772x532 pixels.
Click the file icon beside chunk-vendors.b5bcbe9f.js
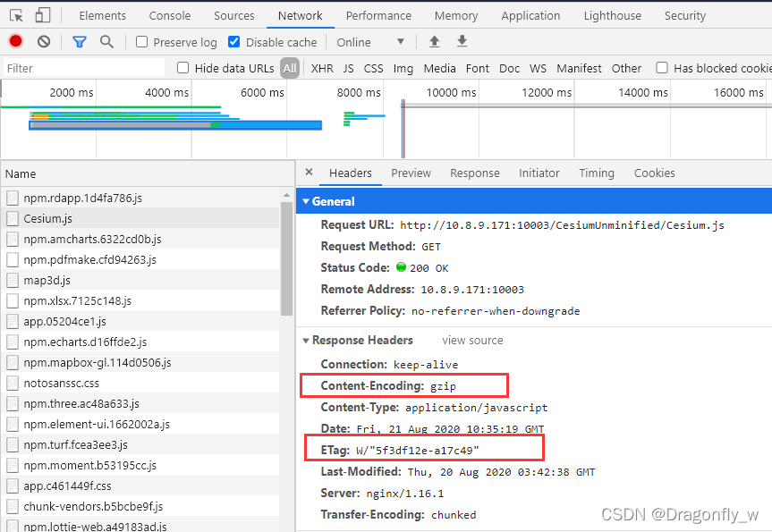coord(13,507)
